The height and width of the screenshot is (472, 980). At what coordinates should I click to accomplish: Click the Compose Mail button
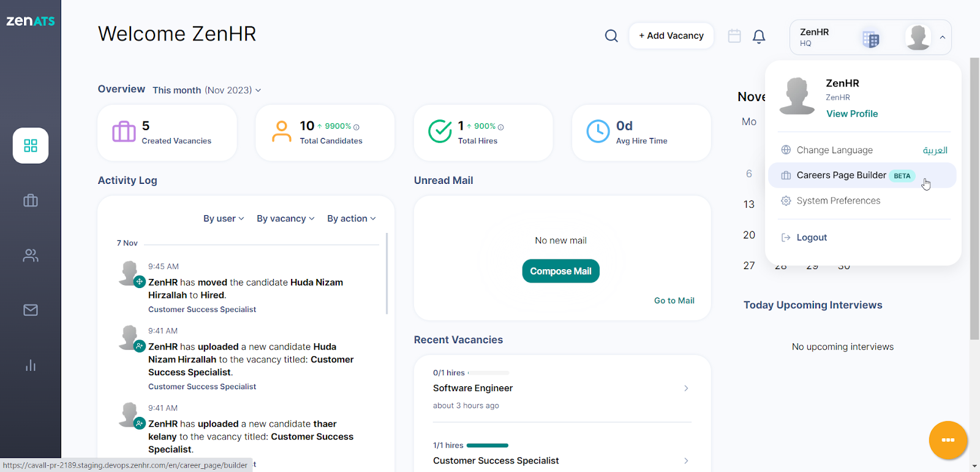pos(560,271)
